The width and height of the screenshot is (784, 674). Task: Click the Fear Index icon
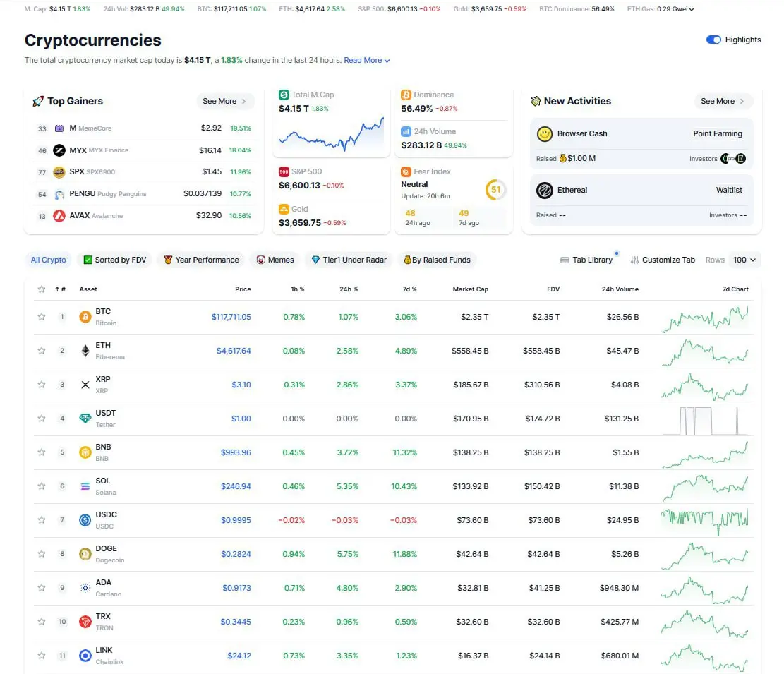[x=406, y=171]
